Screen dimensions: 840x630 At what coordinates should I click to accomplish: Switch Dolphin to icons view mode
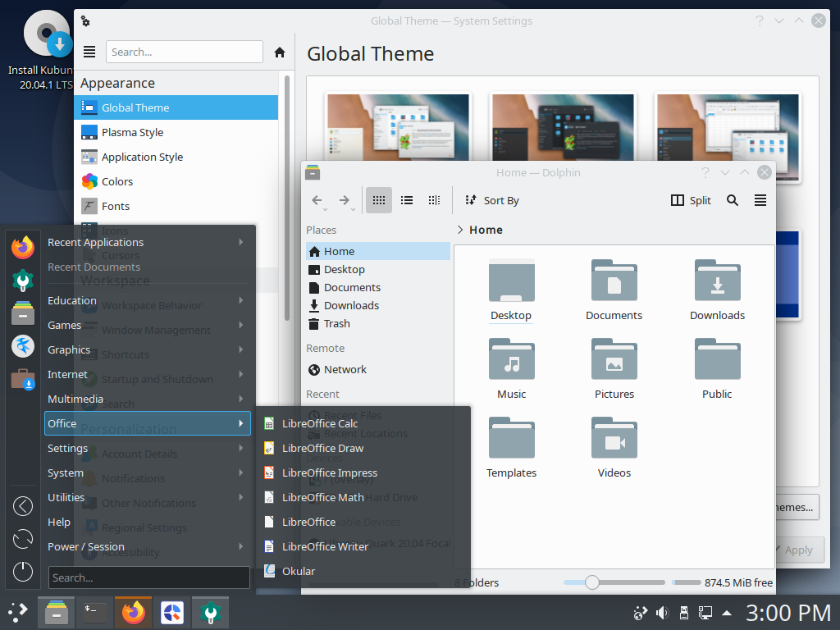pyautogui.click(x=379, y=200)
